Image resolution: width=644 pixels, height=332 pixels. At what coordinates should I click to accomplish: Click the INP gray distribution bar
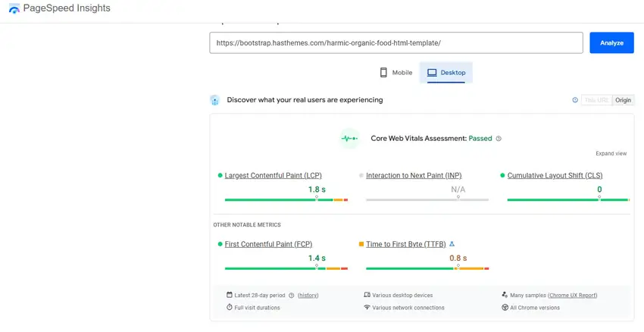[427, 199]
